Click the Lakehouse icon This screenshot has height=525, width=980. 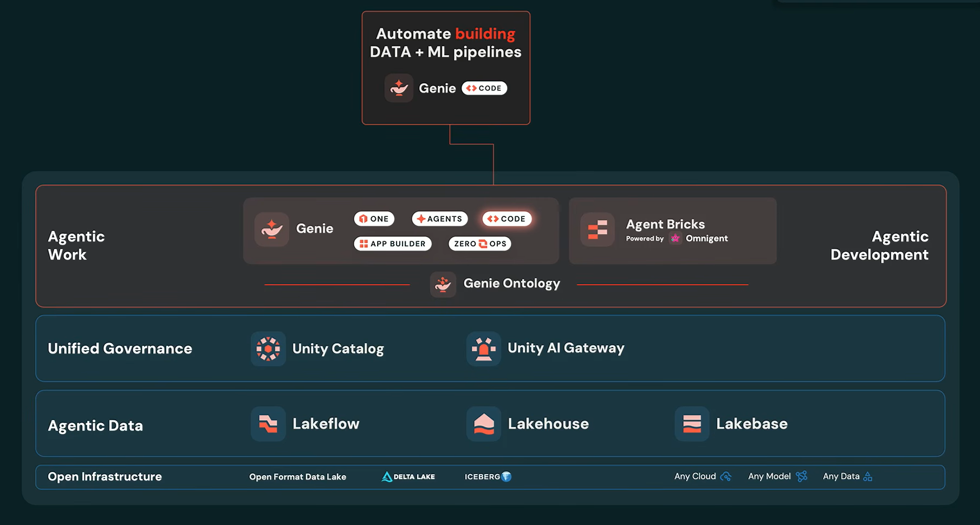click(484, 424)
